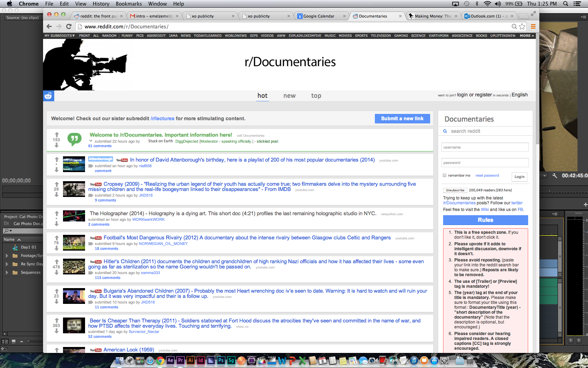Show MORE subreddits in top bar

(x=527, y=35)
